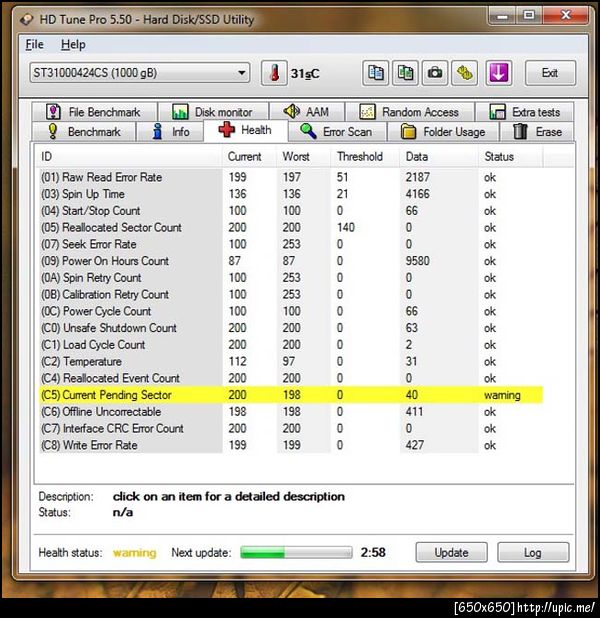This screenshot has width=600, height=618.
Task: Open the Extra tests tab
Action: (524, 112)
